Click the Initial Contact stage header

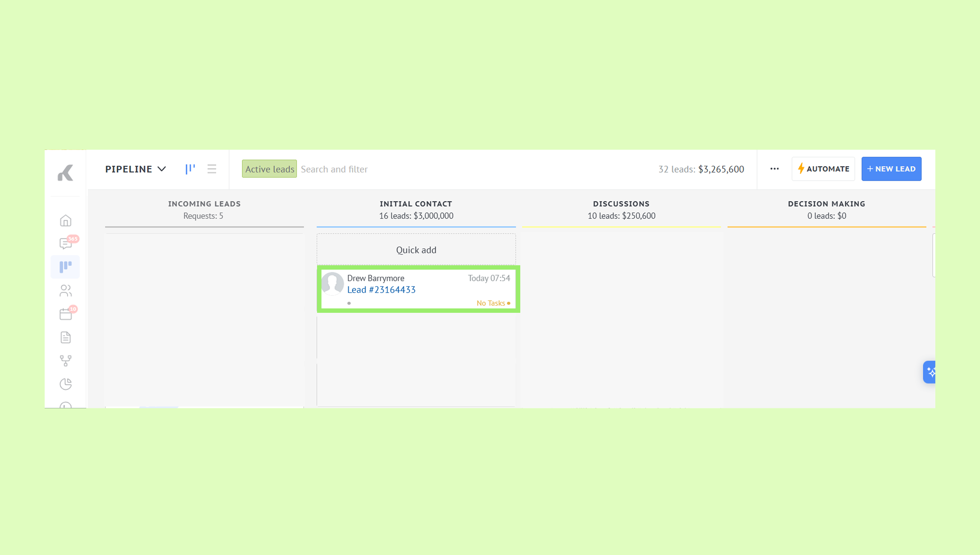[x=416, y=204]
